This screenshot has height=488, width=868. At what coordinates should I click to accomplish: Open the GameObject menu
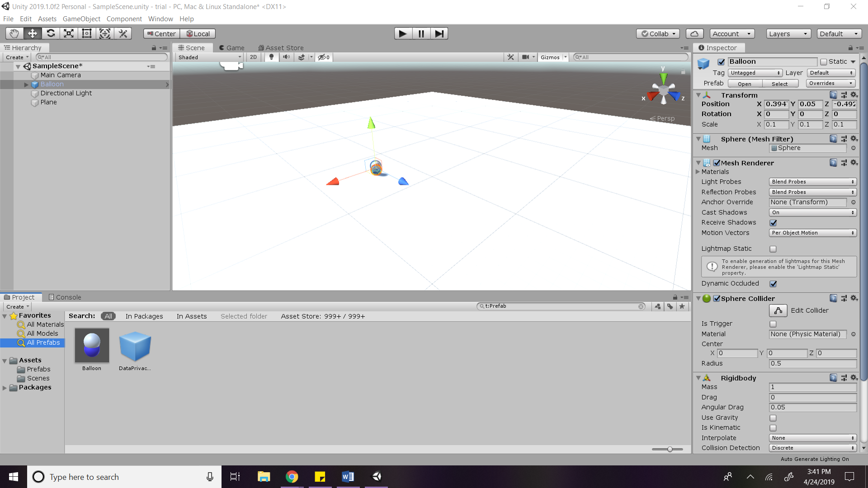pyautogui.click(x=81, y=19)
